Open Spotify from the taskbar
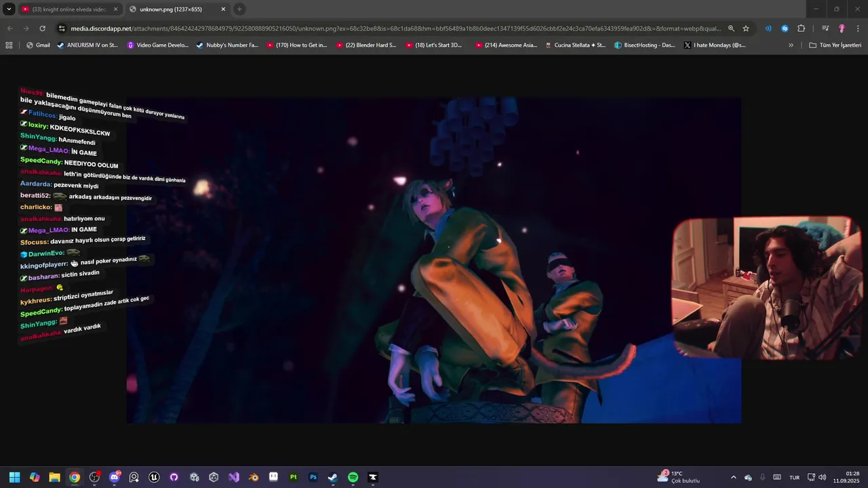This screenshot has width=868, height=488. coord(353,477)
